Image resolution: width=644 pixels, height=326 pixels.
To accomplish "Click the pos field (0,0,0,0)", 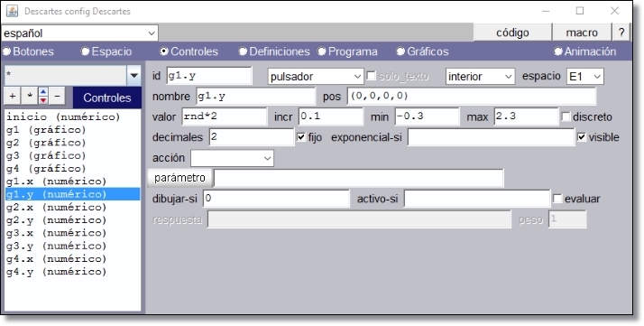I will point(472,97).
